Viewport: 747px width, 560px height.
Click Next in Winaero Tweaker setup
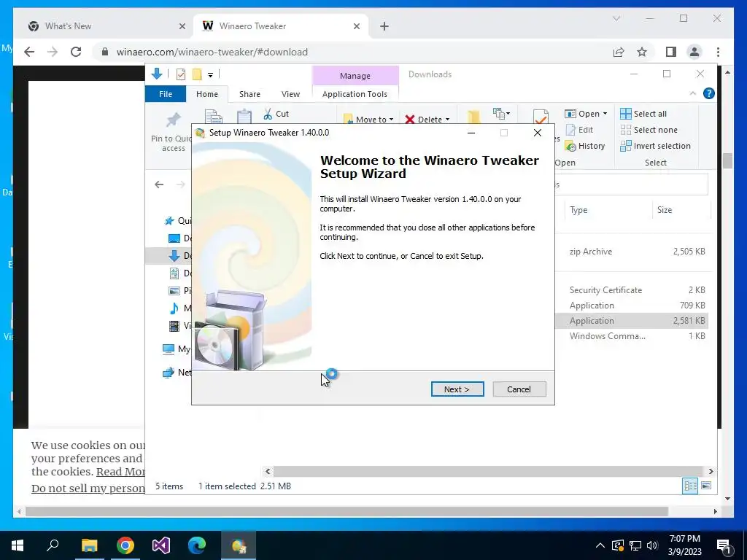(x=457, y=389)
